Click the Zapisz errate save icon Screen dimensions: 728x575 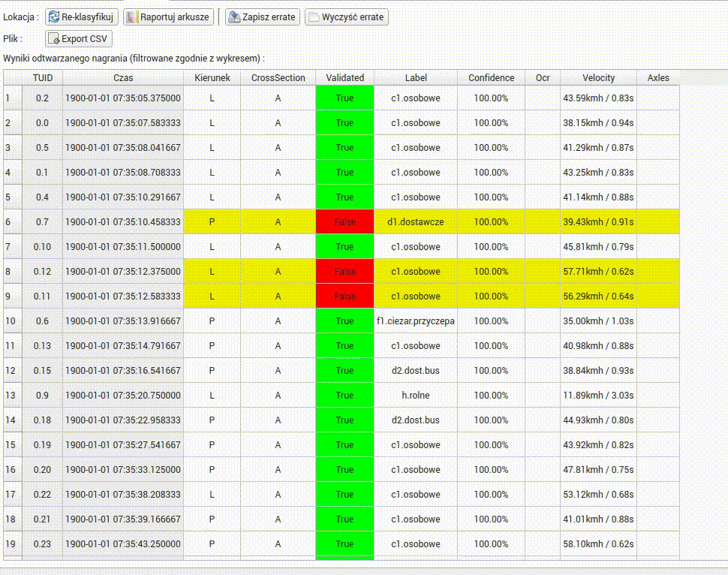[x=234, y=17]
